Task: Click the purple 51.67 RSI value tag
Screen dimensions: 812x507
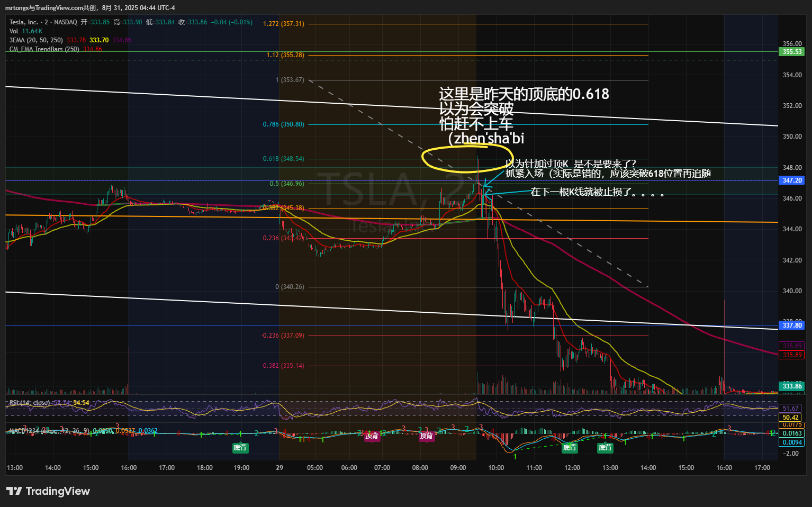Action: tap(790, 409)
